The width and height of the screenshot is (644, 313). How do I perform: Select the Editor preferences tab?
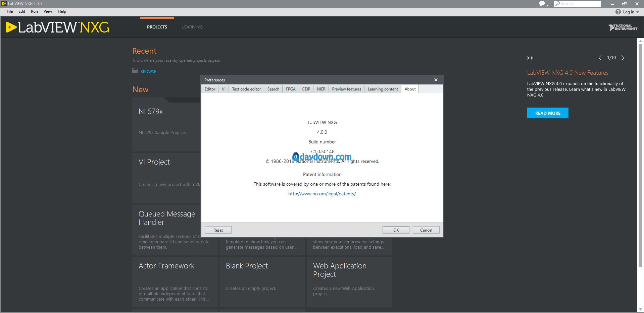[x=210, y=89]
